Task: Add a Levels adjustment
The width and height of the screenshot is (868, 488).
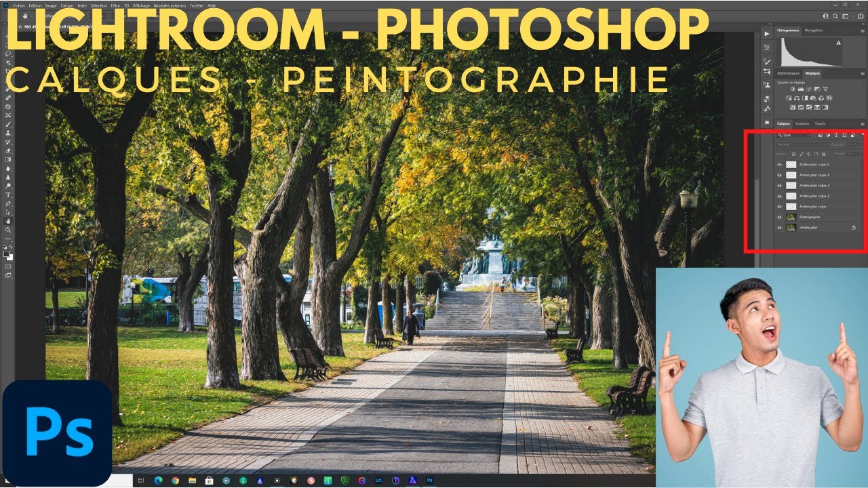Action: click(x=801, y=89)
